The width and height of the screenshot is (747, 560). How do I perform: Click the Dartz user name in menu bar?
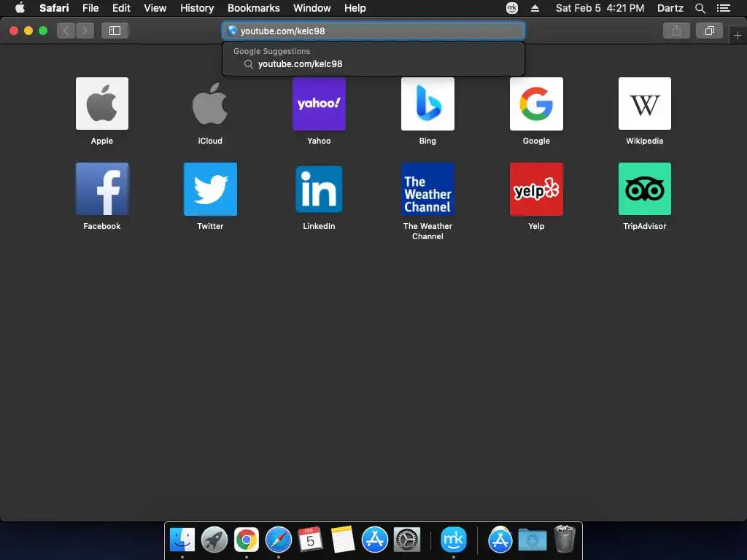tap(670, 8)
